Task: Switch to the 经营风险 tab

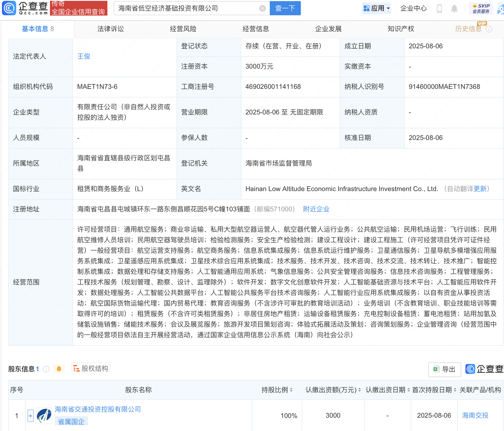Action: (x=183, y=29)
